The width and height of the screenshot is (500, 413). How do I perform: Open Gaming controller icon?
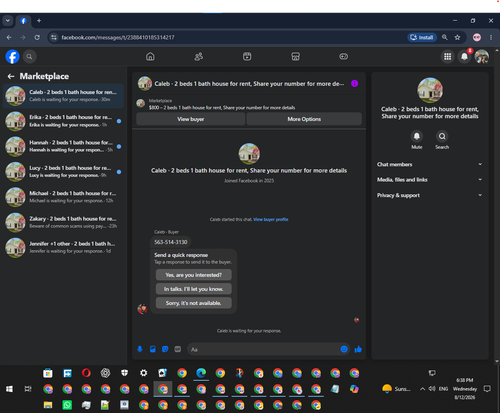(x=344, y=57)
